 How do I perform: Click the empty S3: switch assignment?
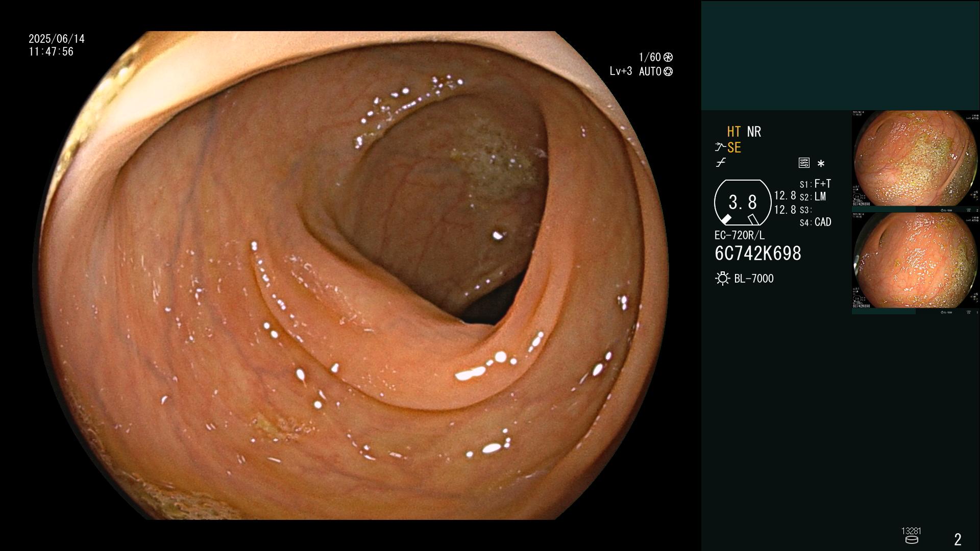[805, 210]
